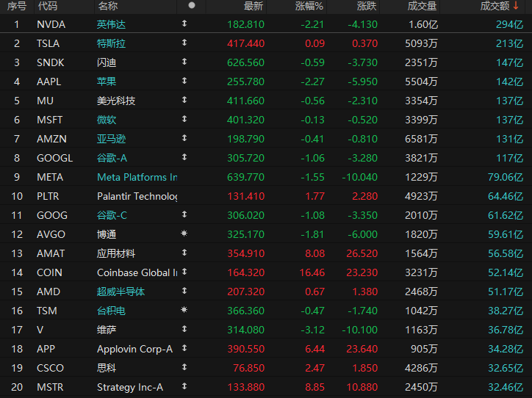The image size is (532, 398).
Task: Open the 亚马逊 stock link
Action: click(111, 139)
